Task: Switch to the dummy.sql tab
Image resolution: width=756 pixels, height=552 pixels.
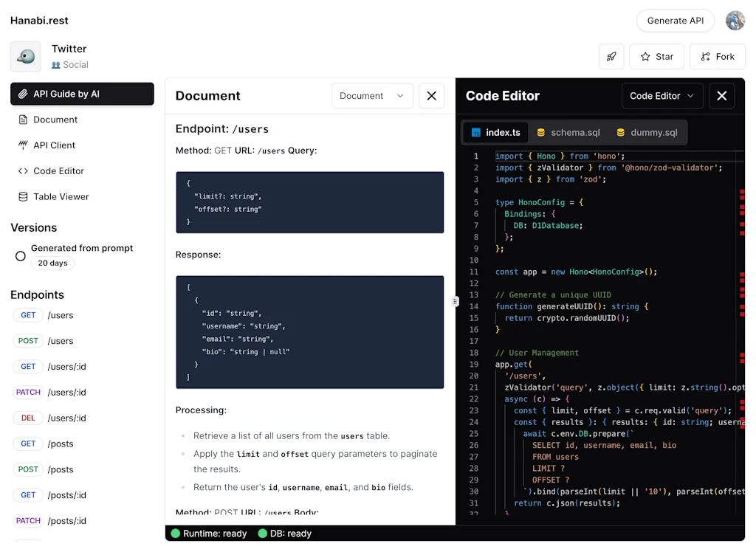Action: pos(646,133)
